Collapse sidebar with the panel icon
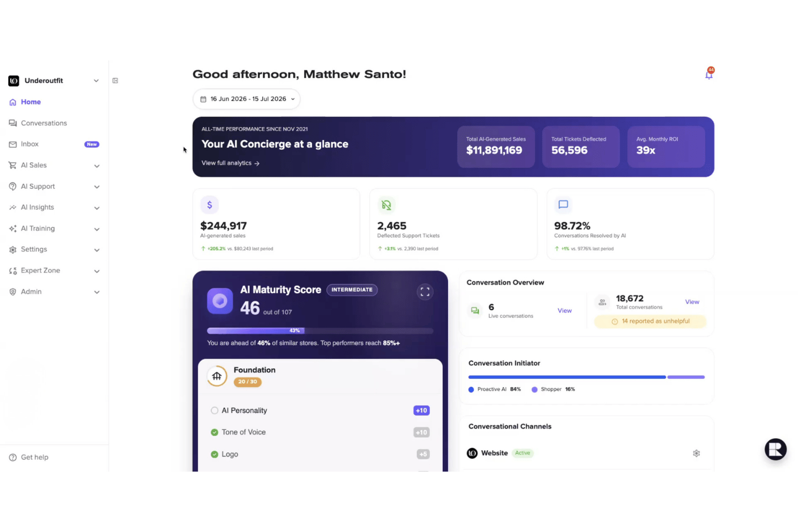This screenshot has height=532, width=798. tap(115, 81)
